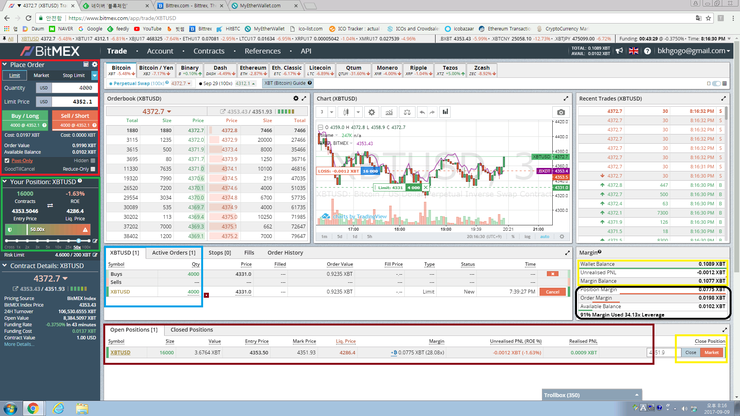Redo chart action

point(432,112)
